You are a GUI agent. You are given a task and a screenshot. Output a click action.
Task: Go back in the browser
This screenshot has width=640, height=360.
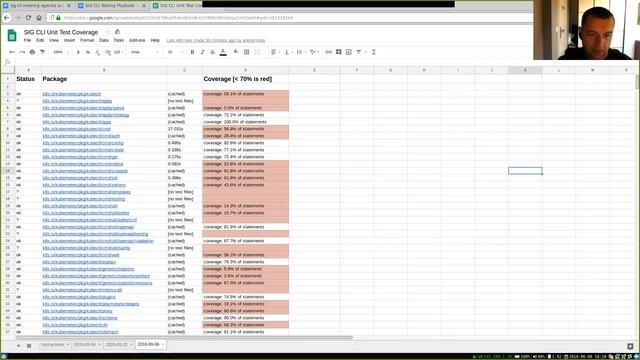[x=7, y=18]
